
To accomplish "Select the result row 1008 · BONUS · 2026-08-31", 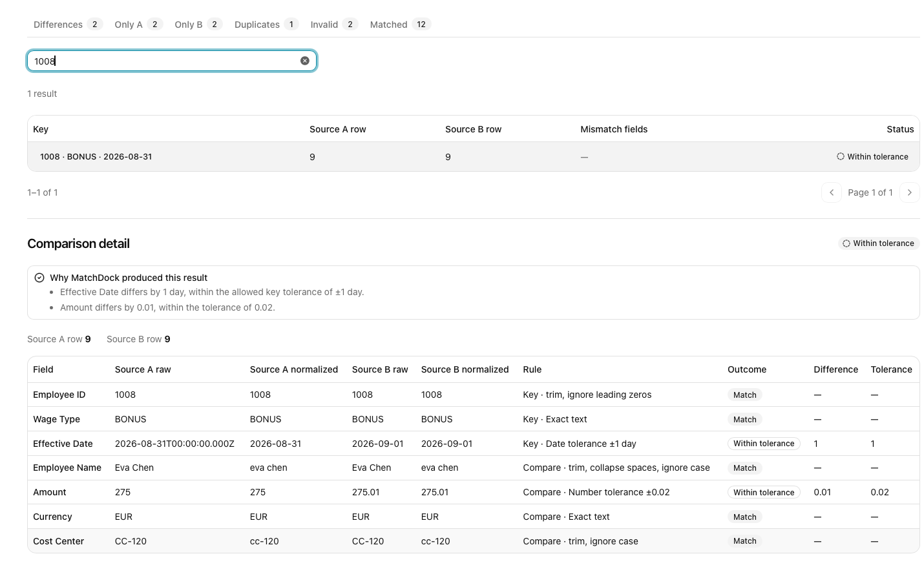I will tap(474, 157).
